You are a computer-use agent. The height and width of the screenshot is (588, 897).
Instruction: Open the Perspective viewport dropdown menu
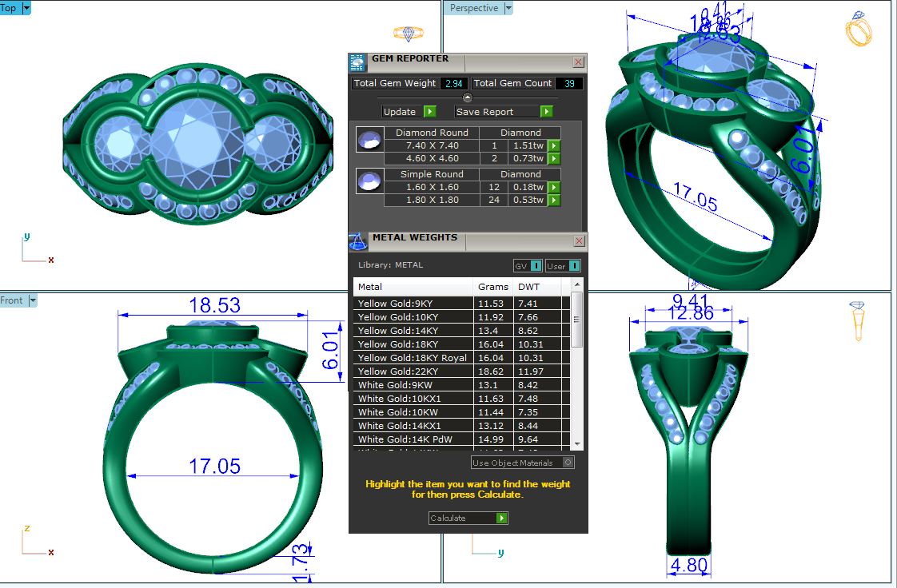point(508,8)
